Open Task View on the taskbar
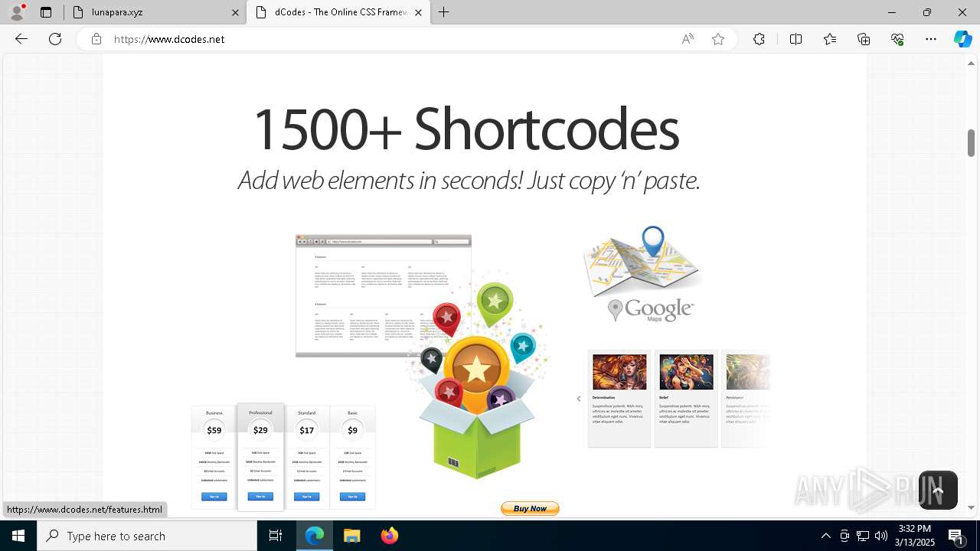Image resolution: width=980 pixels, height=551 pixels. tap(276, 536)
